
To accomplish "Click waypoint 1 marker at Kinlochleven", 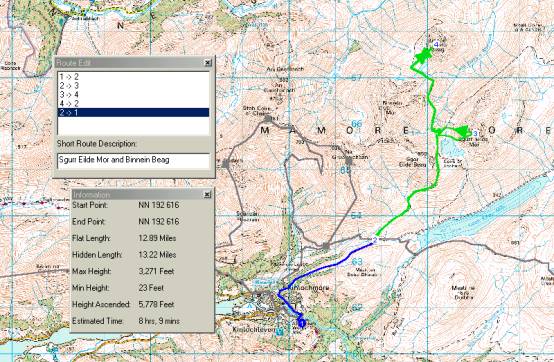I will tap(301, 322).
